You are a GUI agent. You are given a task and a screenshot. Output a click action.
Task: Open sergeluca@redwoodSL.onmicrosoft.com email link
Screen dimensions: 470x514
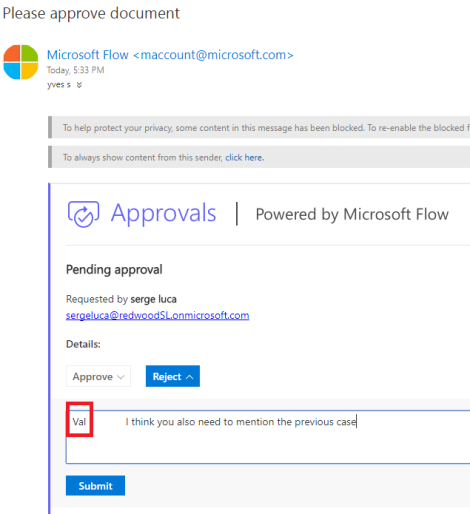coord(157,315)
